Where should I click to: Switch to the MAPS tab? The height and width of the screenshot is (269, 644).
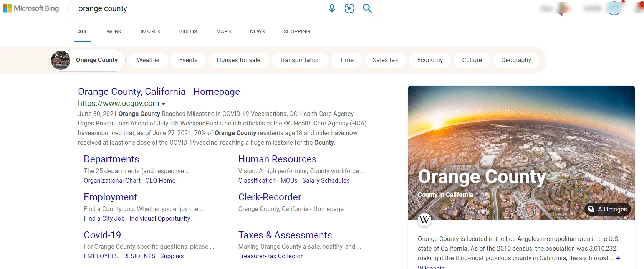point(223,31)
